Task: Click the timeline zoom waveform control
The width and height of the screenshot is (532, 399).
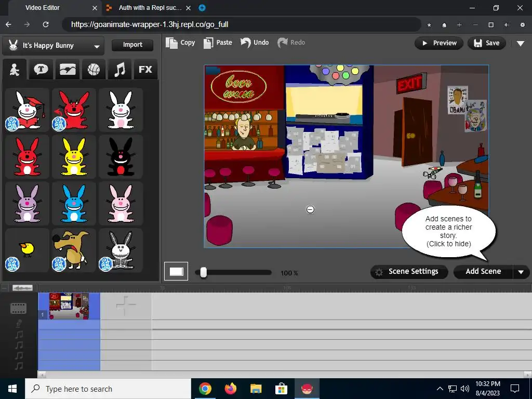Action: pos(22,288)
